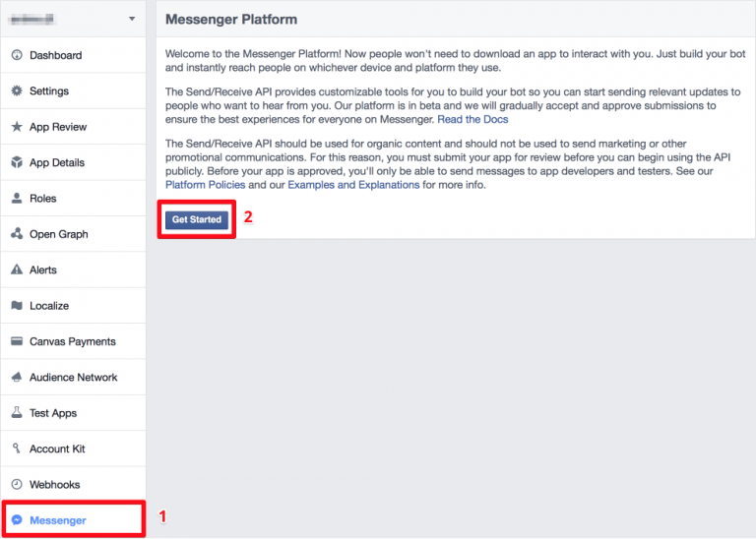Click the App Review star icon
Image resolution: width=756 pixels, height=539 pixels.
point(17,127)
